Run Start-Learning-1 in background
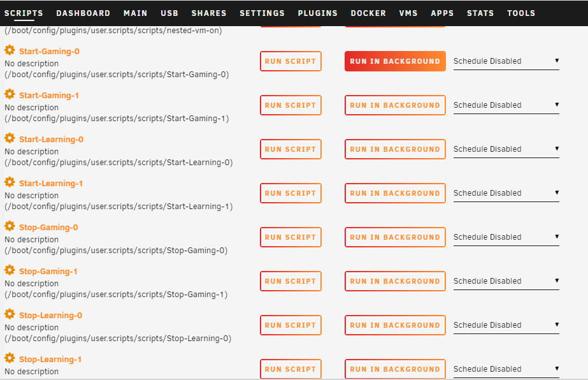The image size is (588, 380). click(x=395, y=193)
